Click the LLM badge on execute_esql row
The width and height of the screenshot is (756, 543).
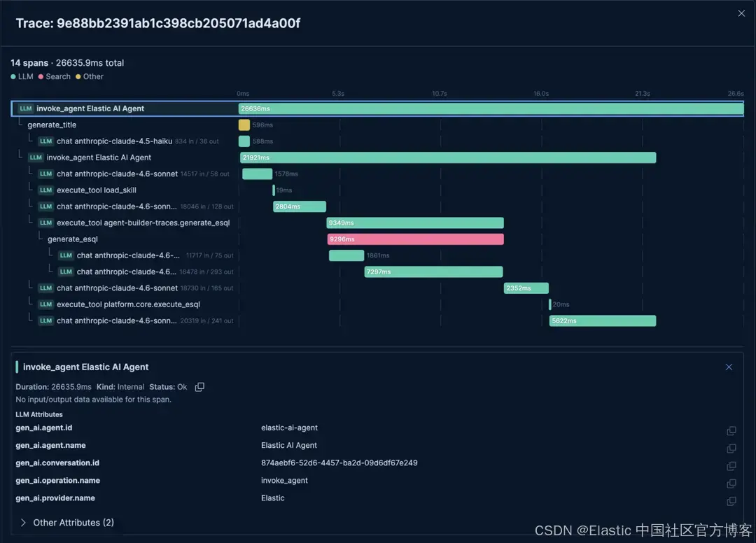45,304
